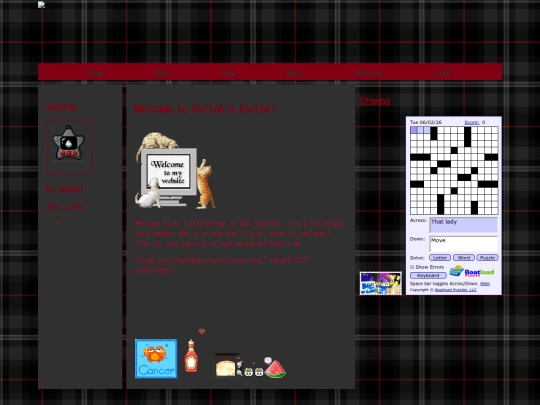The image size is (540, 405).
Task: Click the 'Stamps' heading text
Action: click(375, 101)
